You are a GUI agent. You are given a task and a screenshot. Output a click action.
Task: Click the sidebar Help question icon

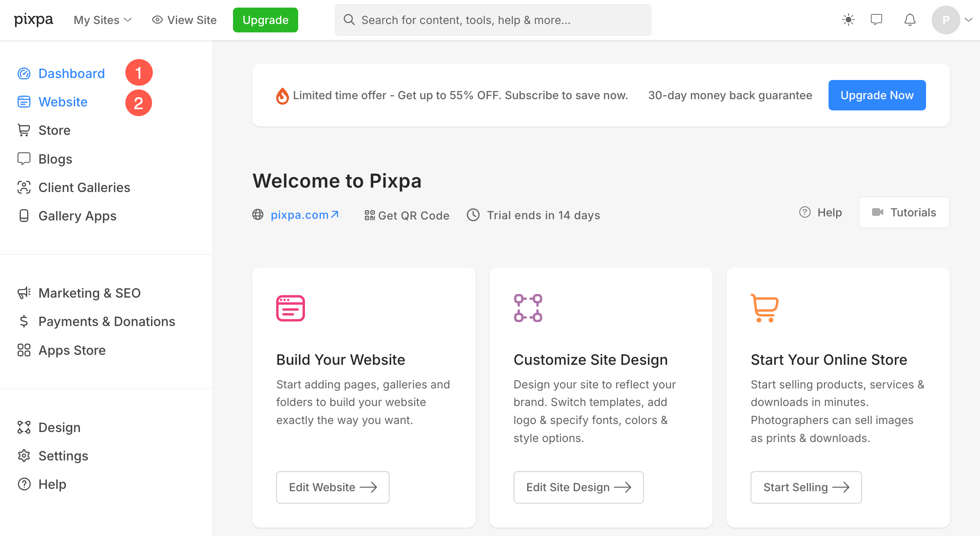pos(24,484)
